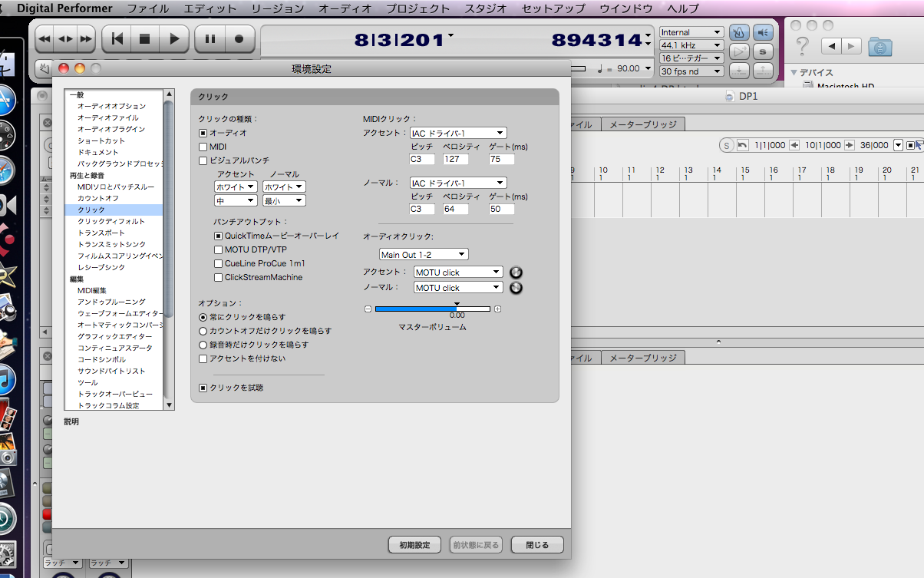
Task: Click the Finder help question mark icon
Action: tap(802, 46)
